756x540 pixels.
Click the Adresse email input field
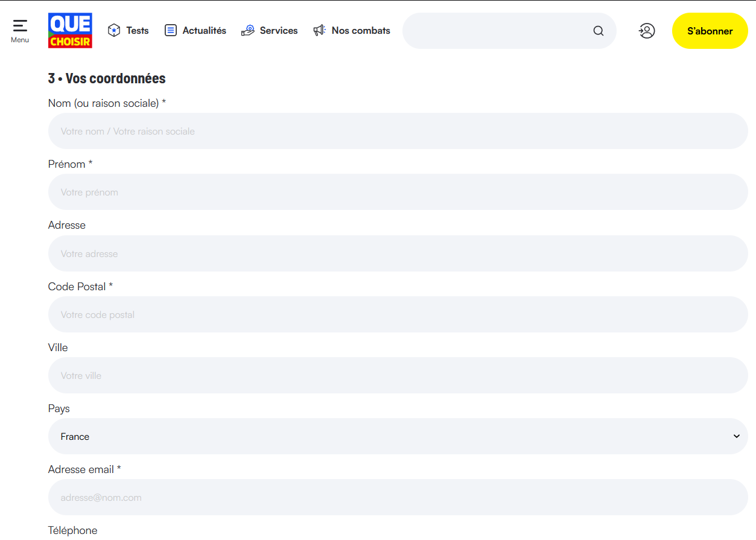(x=398, y=497)
